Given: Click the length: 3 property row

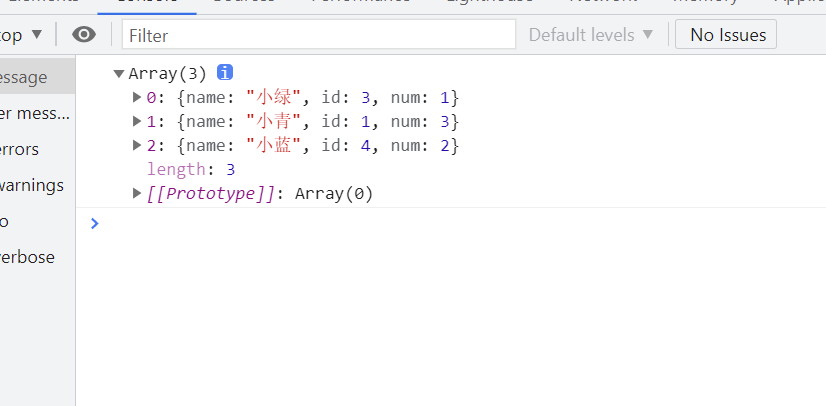Looking at the screenshot, I should tap(190, 170).
